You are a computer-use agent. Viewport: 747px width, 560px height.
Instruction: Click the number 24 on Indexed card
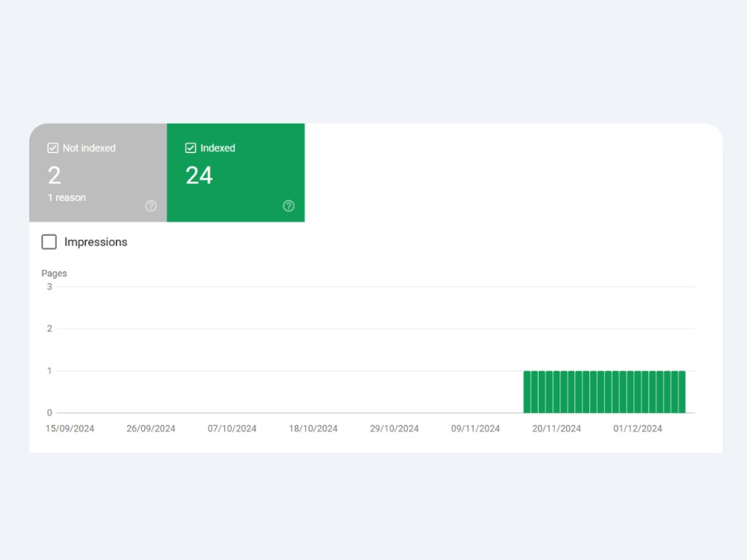click(199, 175)
